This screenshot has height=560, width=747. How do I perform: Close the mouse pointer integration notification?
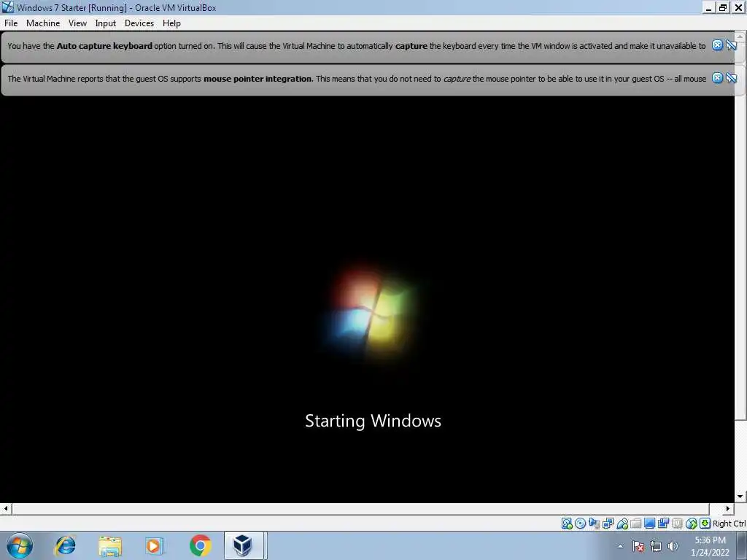click(x=718, y=78)
